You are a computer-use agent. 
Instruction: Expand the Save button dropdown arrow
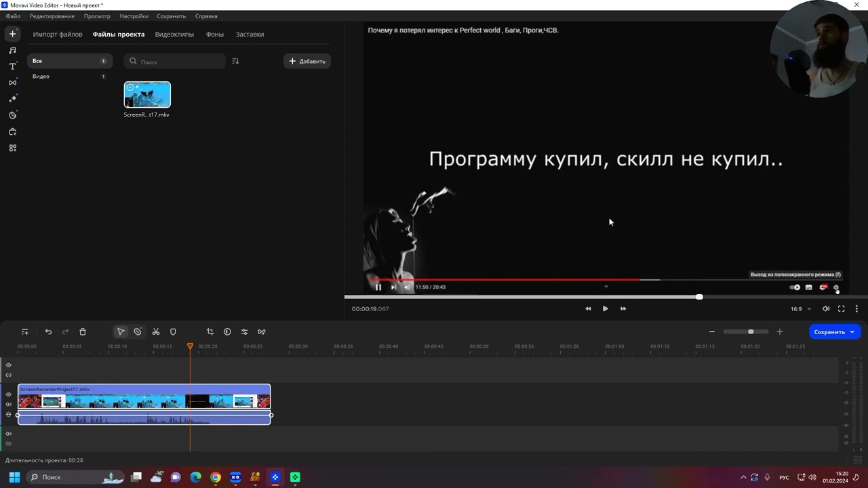tap(852, 332)
